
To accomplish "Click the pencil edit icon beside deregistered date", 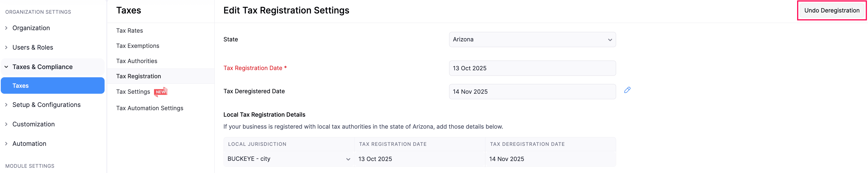I will tap(627, 90).
